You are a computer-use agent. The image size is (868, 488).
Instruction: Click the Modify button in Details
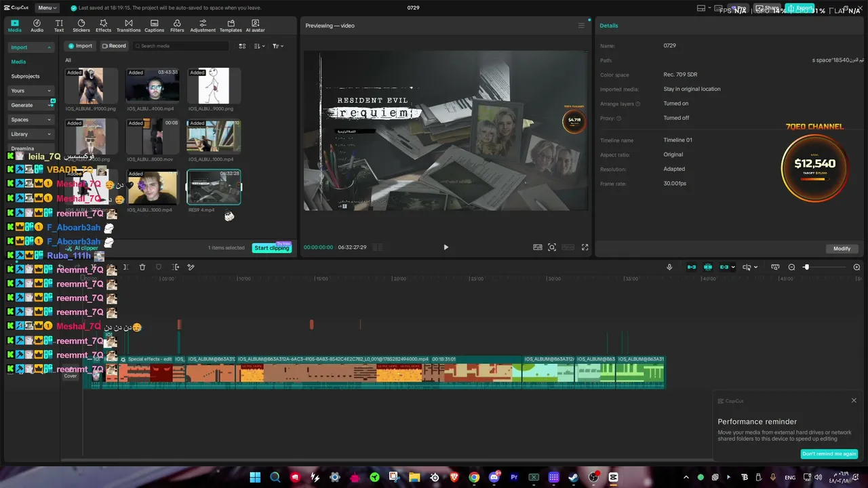click(842, 249)
